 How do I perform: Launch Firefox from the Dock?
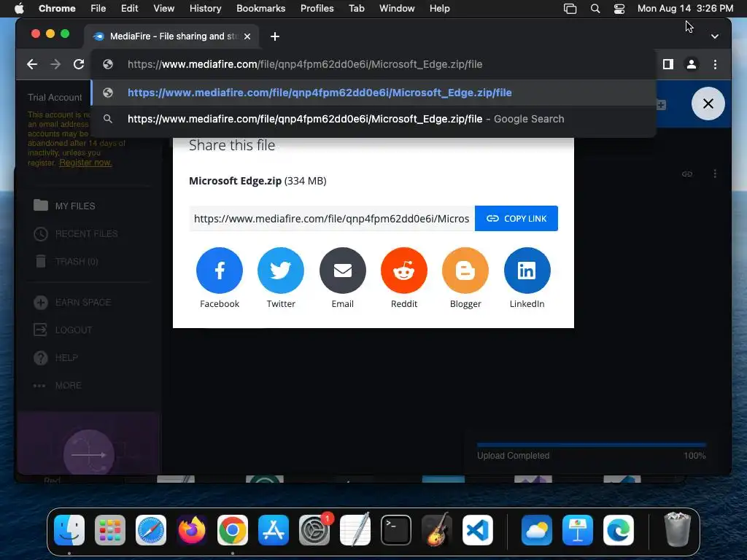coord(192,530)
